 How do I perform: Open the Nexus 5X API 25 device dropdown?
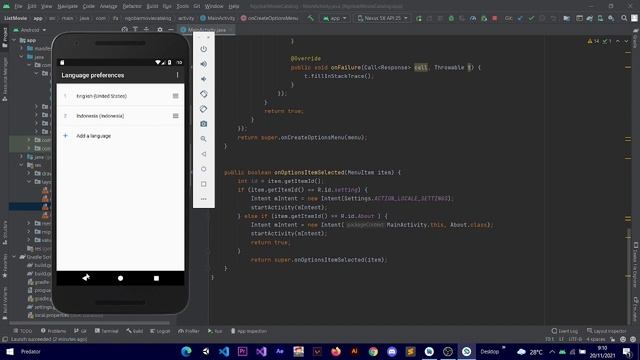382,18
